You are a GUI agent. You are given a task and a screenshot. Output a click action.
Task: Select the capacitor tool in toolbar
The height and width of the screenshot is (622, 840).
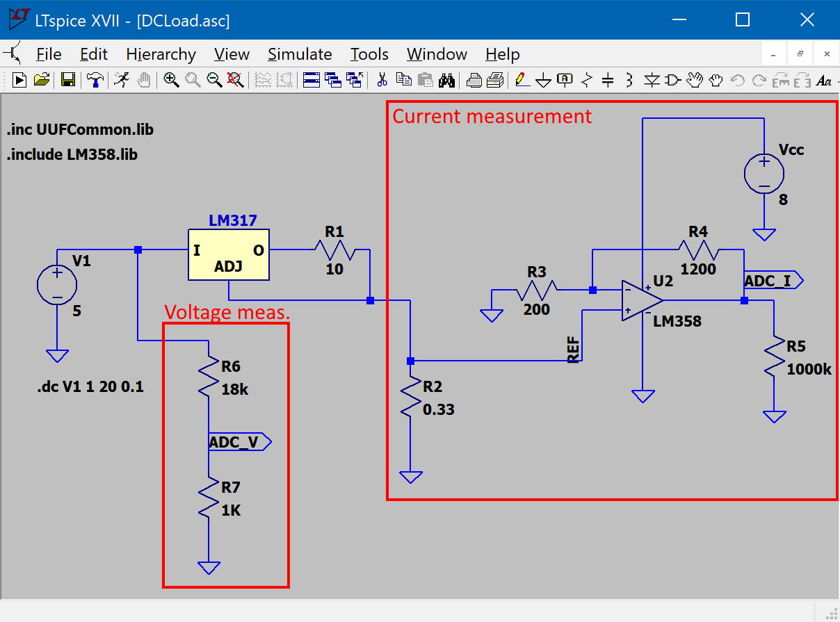pyautogui.click(x=608, y=80)
